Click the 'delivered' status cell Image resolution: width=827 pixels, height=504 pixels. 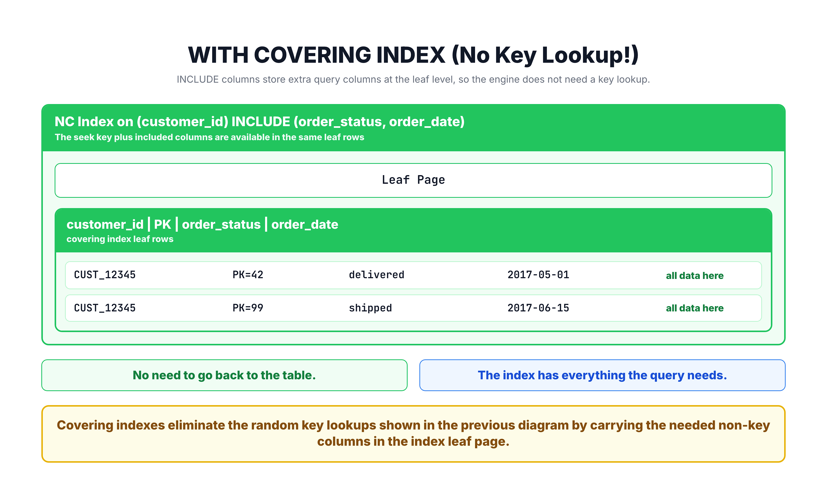coord(377,275)
